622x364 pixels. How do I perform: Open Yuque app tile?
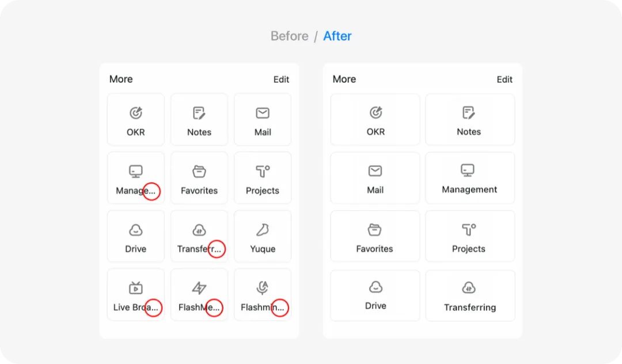point(263,236)
